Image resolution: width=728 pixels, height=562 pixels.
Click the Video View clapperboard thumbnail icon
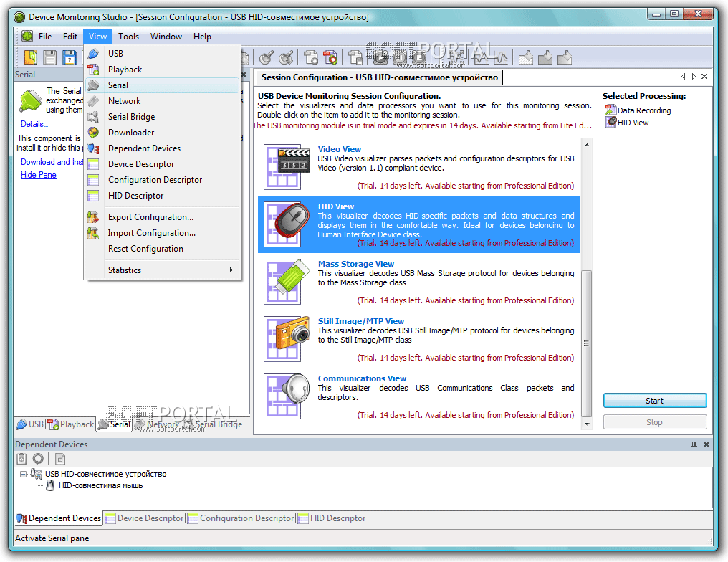coord(287,167)
